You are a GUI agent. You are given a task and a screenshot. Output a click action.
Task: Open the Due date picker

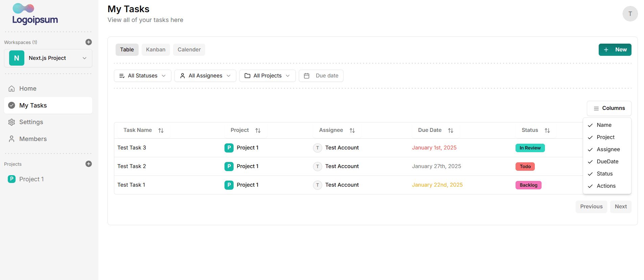click(321, 76)
